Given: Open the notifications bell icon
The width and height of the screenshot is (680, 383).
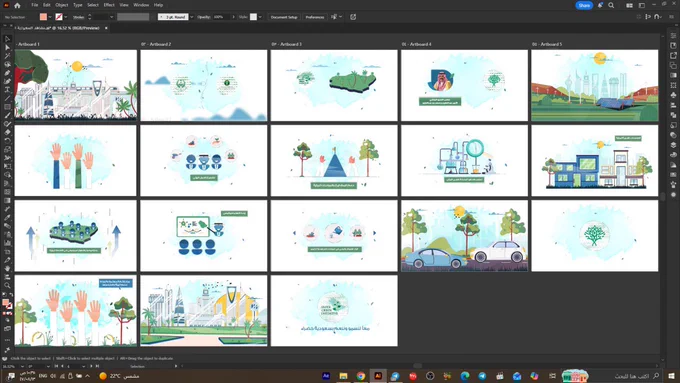Looking at the screenshot, I should [x=600, y=5].
